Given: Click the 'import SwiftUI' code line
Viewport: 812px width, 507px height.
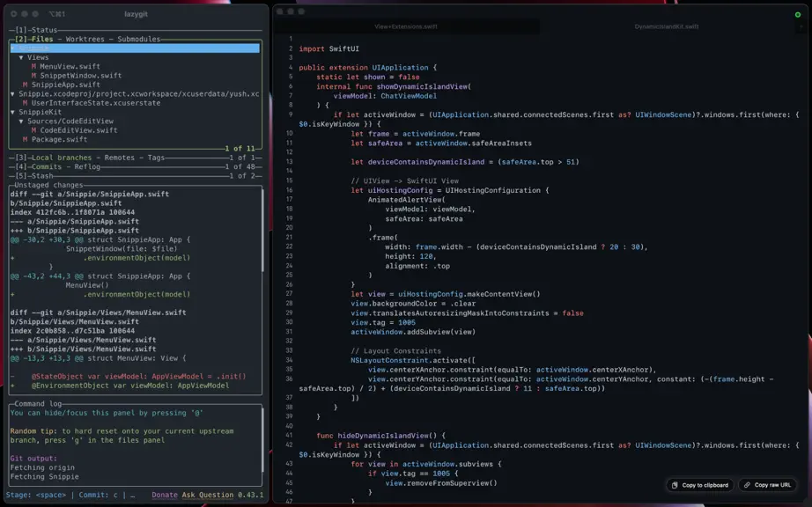Looking at the screenshot, I should point(328,48).
